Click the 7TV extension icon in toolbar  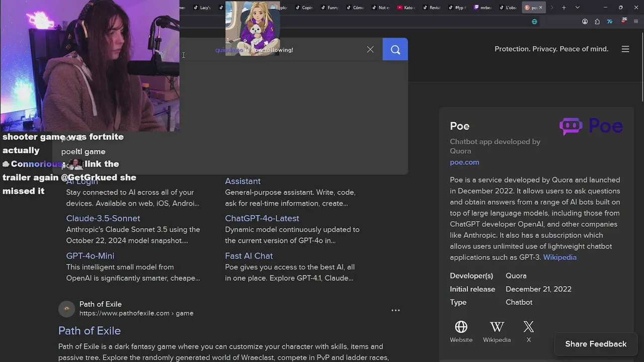610,22
